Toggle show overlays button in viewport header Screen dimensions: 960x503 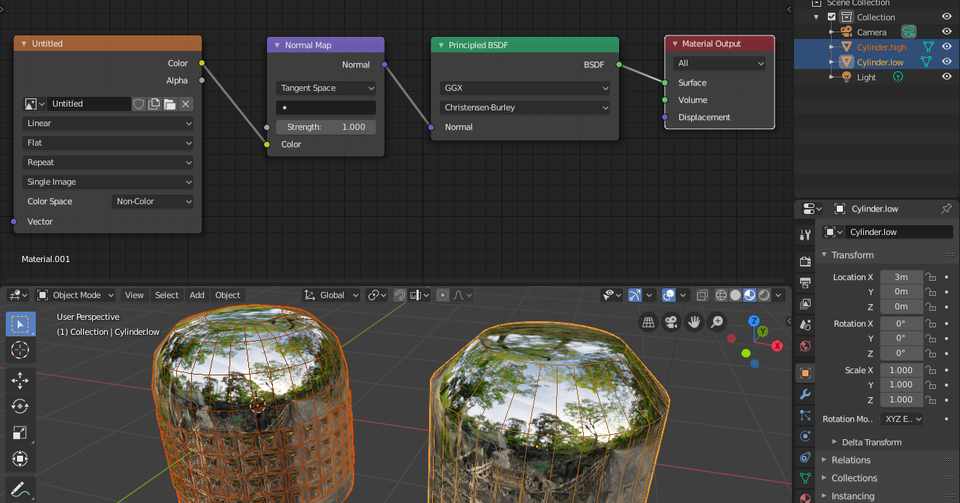pyautogui.click(x=669, y=295)
